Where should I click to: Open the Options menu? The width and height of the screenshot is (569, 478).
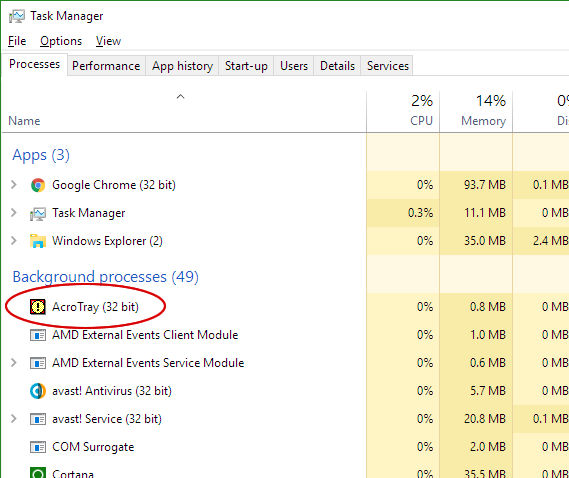point(61,41)
